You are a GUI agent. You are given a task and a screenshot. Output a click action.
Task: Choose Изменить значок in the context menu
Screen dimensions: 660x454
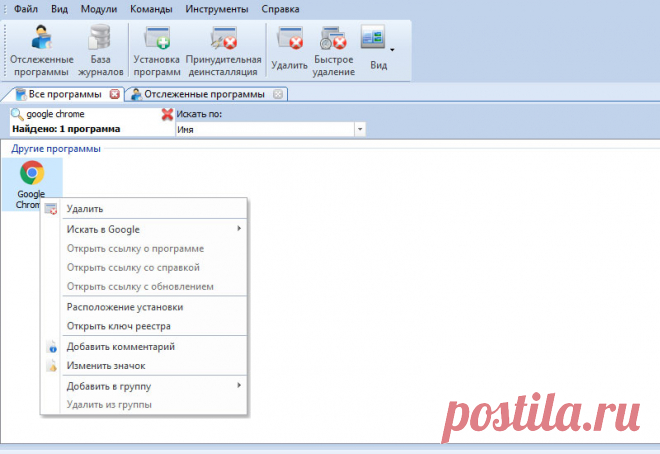107,366
